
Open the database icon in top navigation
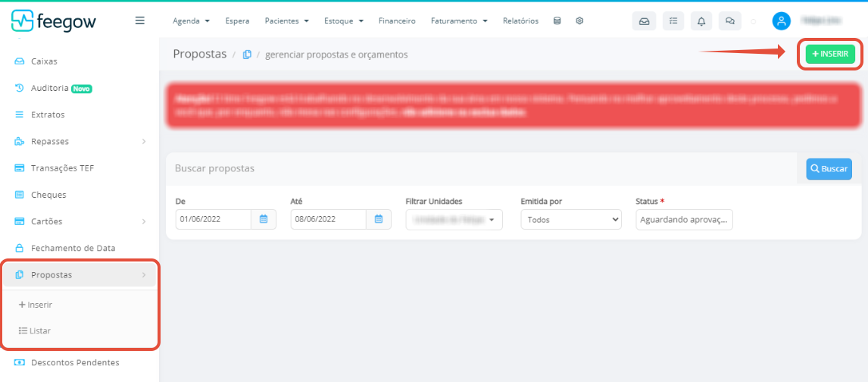pos(557,21)
